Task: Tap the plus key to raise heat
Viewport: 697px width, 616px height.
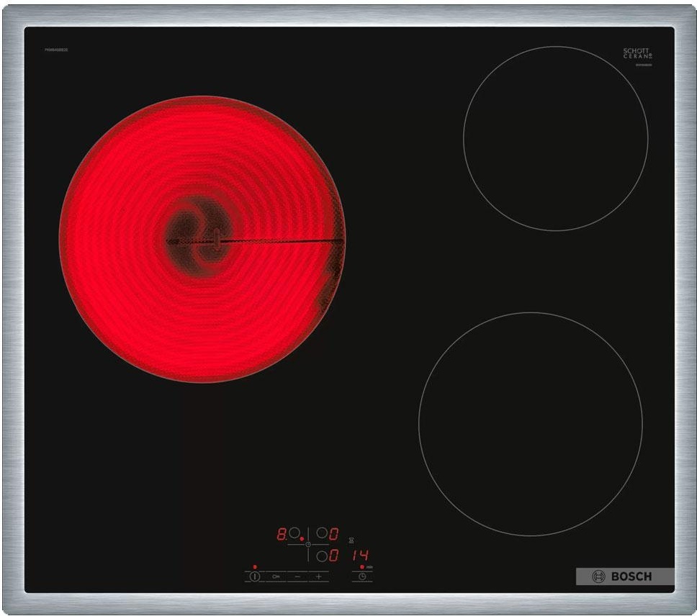Action: tap(319, 576)
